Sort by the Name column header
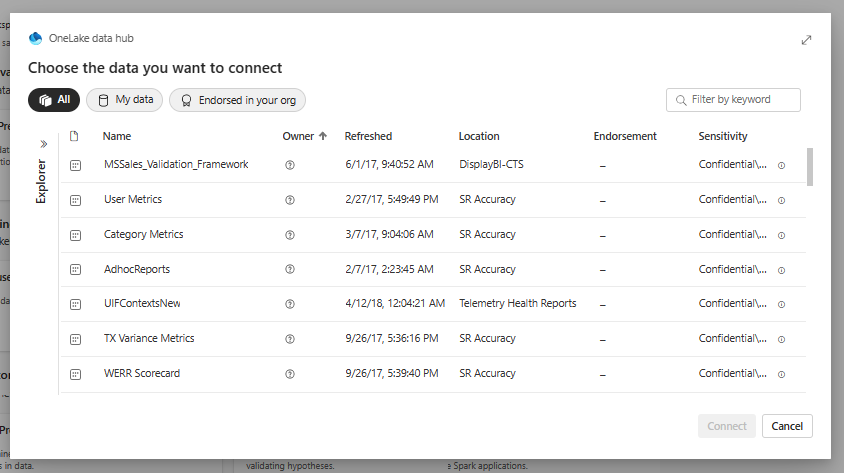 tap(117, 136)
